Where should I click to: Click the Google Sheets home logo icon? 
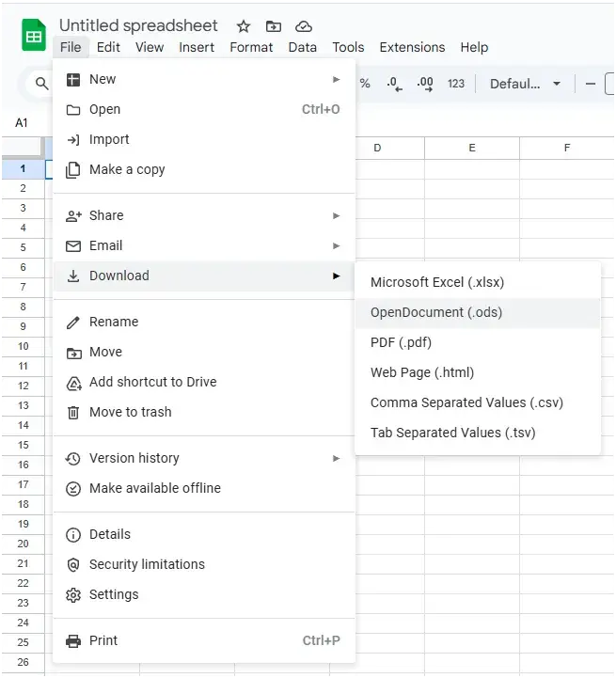(x=34, y=36)
